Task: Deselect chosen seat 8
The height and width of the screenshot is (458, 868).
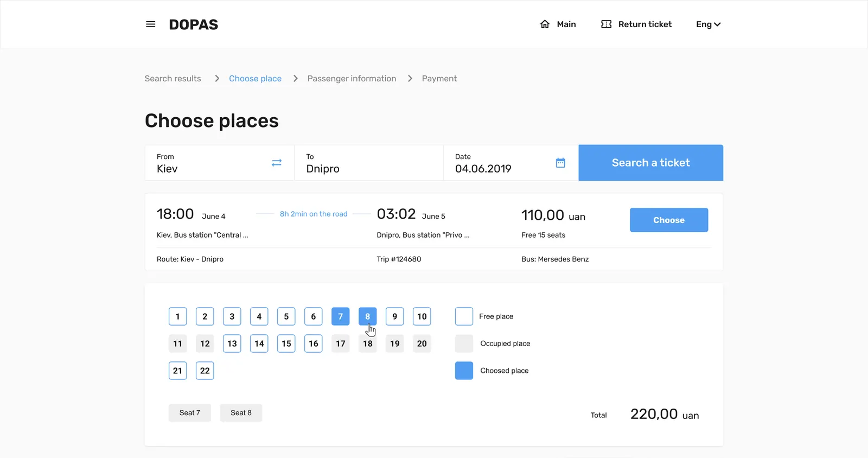Action: pos(368,316)
